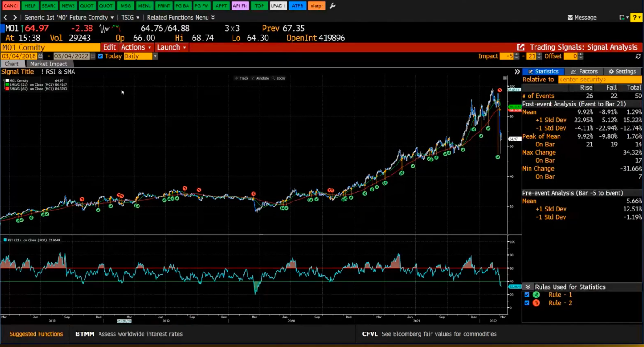
Task: Open the Actions menu
Action: click(136, 47)
